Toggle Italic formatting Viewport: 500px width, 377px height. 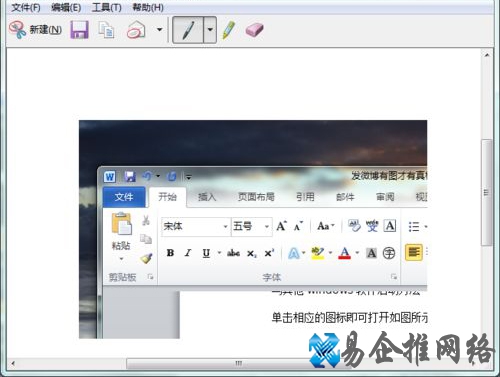tap(188, 253)
